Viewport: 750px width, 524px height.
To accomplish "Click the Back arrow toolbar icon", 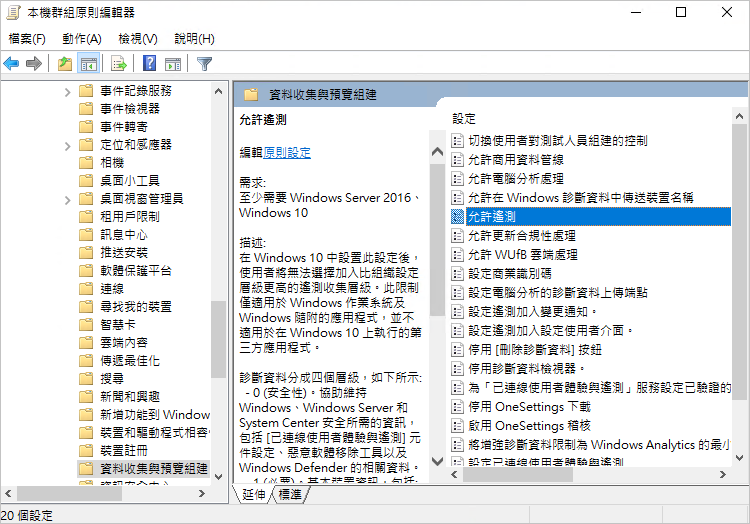I will 11,63.
